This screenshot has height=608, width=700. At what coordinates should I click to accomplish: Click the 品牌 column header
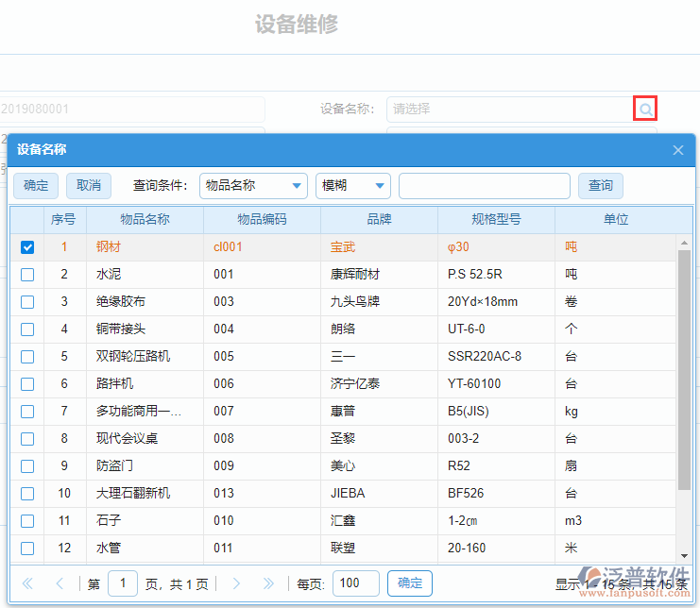(x=379, y=220)
